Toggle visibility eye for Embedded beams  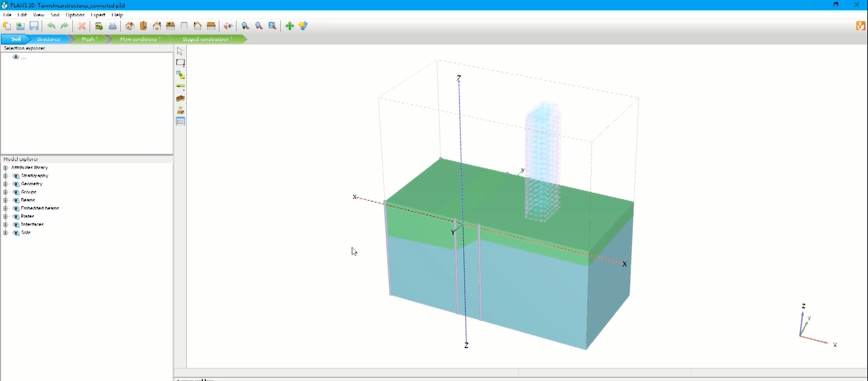coord(16,208)
